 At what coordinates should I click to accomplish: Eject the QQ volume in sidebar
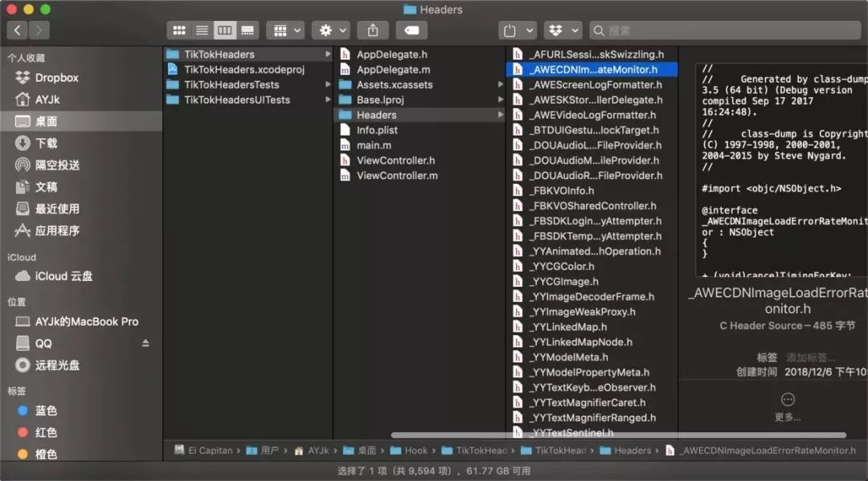pos(145,343)
